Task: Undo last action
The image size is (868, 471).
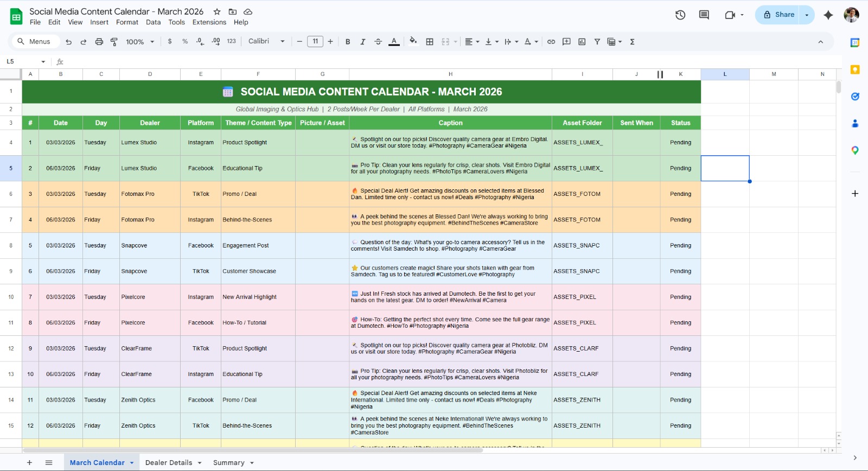Action: coord(68,42)
